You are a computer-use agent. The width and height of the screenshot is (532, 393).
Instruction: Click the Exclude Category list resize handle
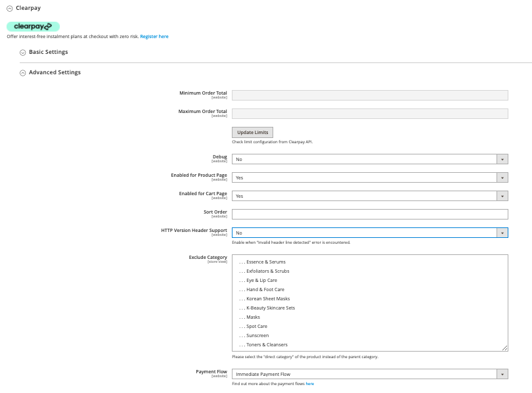pos(505,348)
